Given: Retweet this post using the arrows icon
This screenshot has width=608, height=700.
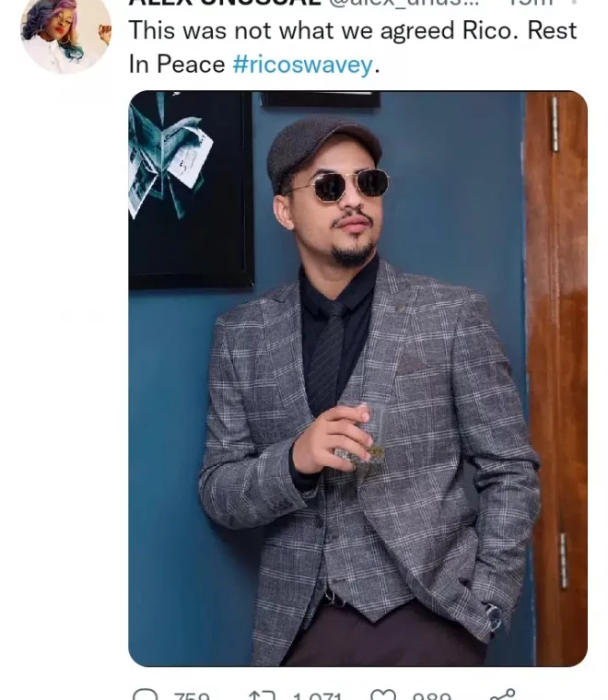Looking at the screenshot, I should tap(262, 695).
